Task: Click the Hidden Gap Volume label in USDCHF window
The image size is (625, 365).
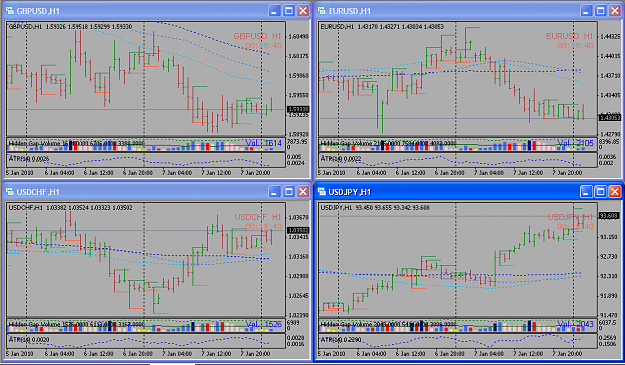Action: [77, 324]
